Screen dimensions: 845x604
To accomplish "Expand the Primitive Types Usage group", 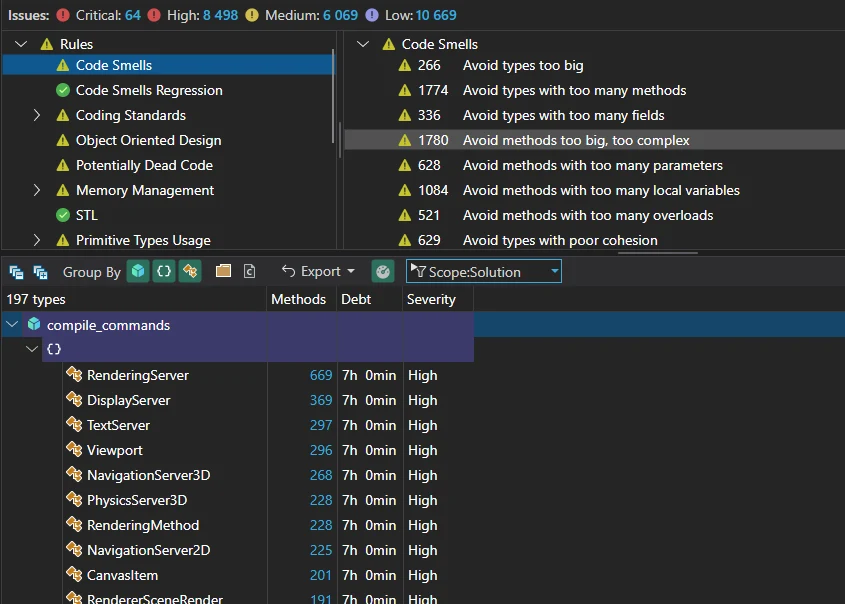I will (37, 240).
